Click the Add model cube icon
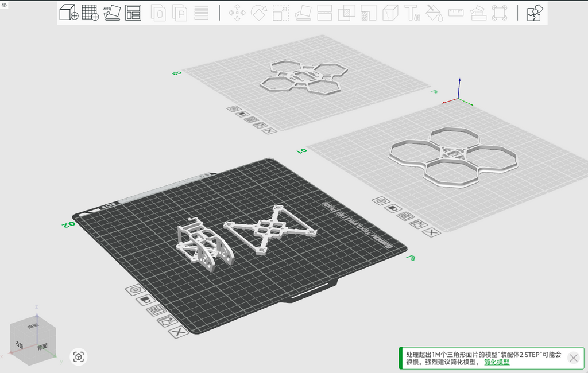The image size is (588, 373). coord(69,13)
